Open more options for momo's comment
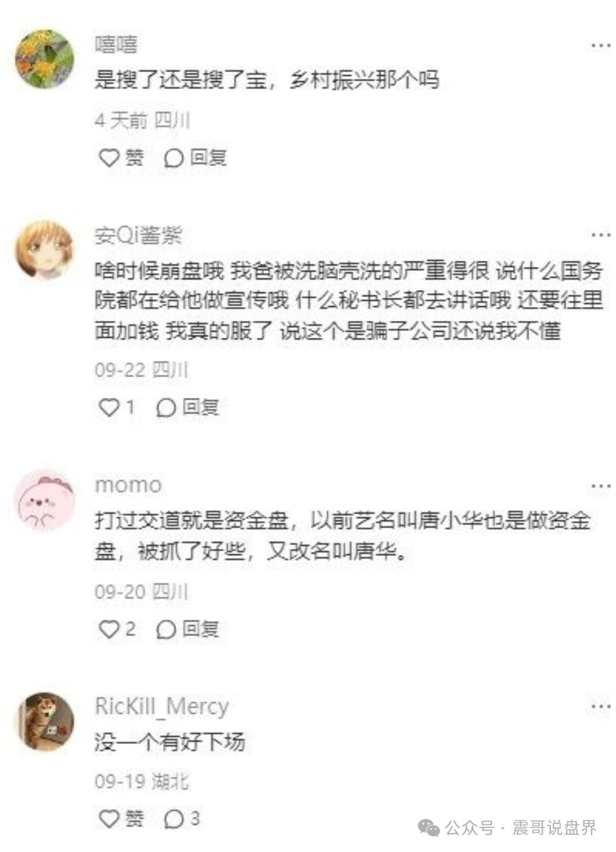616x852 pixels. point(600,486)
